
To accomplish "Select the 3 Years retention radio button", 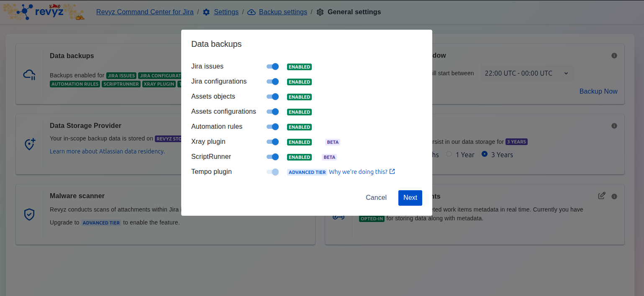I will click(x=485, y=154).
